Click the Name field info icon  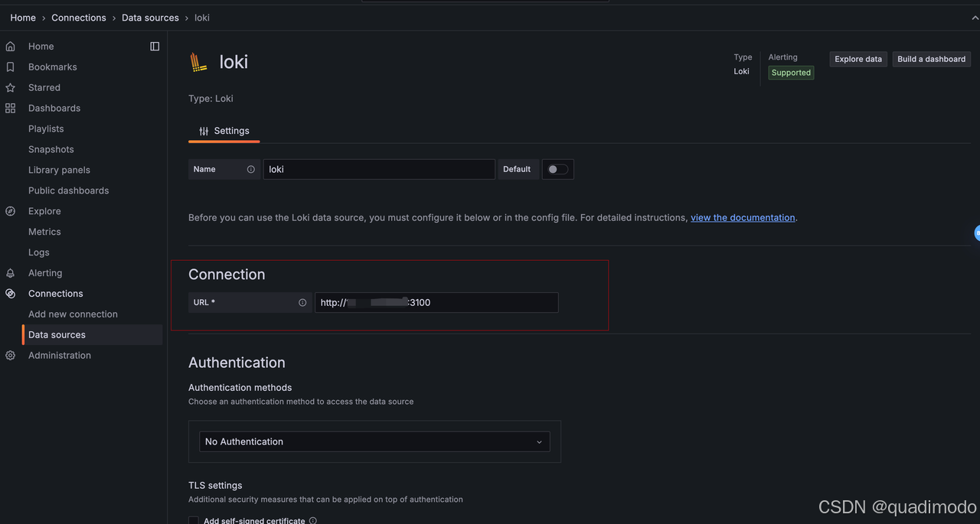[250, 169]
